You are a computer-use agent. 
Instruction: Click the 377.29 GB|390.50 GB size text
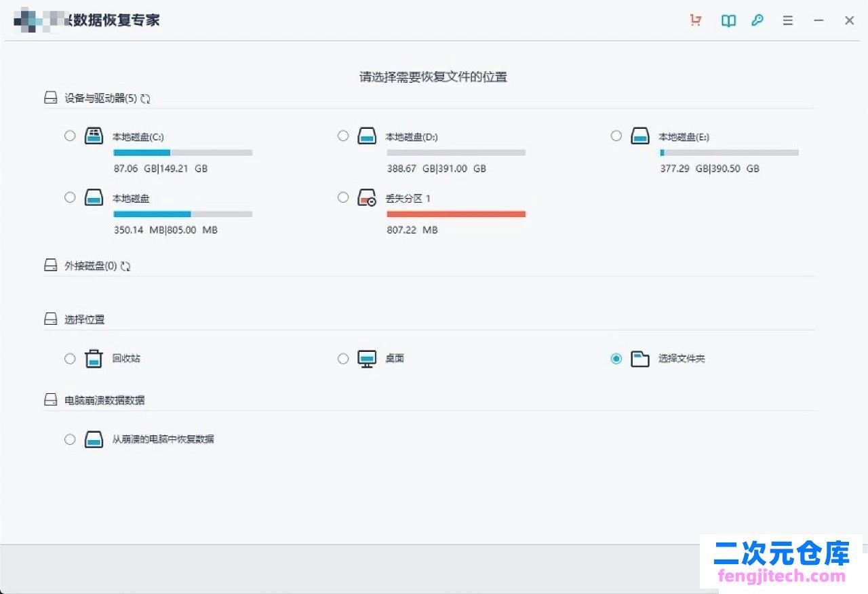(x=710, y=168)
